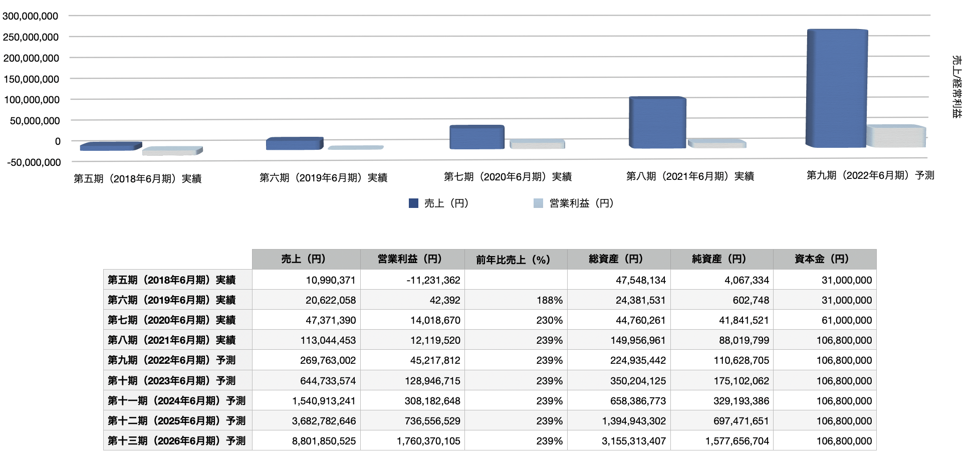Click the 営業利益（円） table column header
This screenshot has height=469, width=980.
click(412, 259)
